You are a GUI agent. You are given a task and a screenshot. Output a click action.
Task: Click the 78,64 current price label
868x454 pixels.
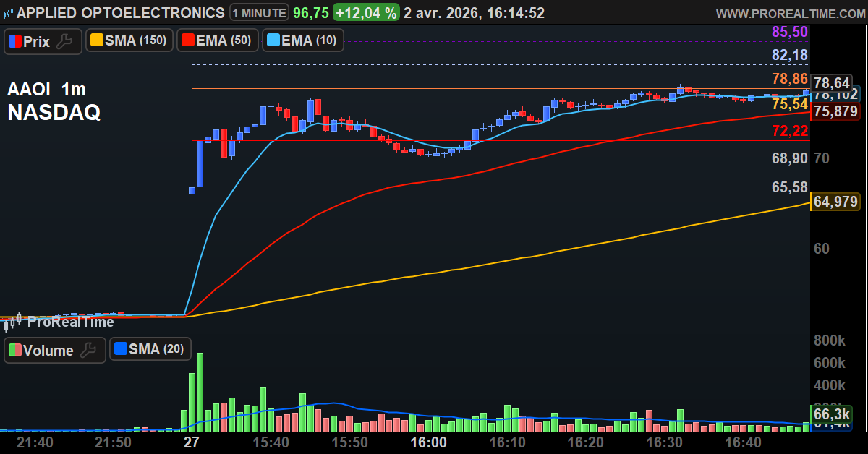tap(832, 82)
